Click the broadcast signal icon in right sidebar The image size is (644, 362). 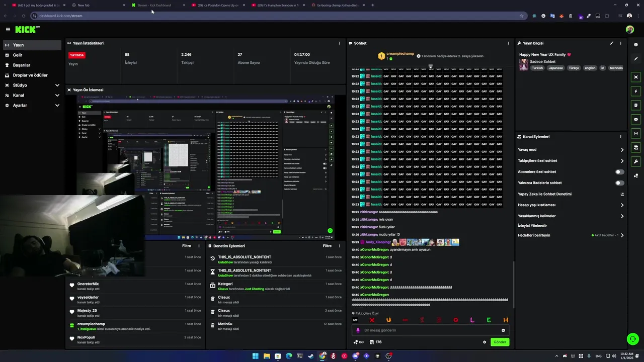636,134
